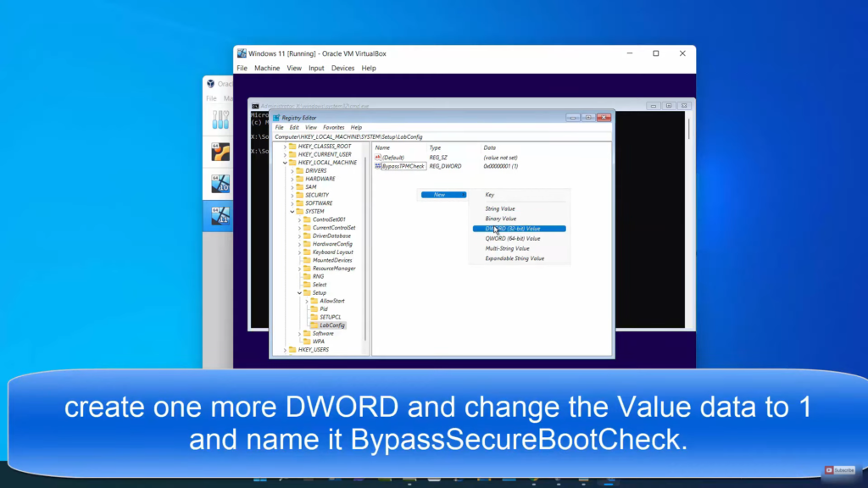Click the VirtualBox cube icon in title bar
This screenshot has width=868, height=488.
point(242,53)
